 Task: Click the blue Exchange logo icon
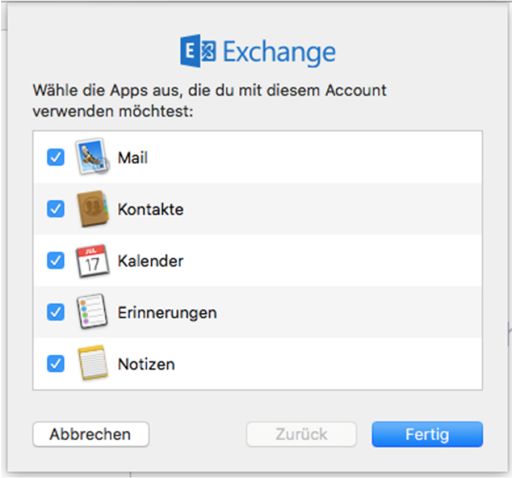click(198, 51)
